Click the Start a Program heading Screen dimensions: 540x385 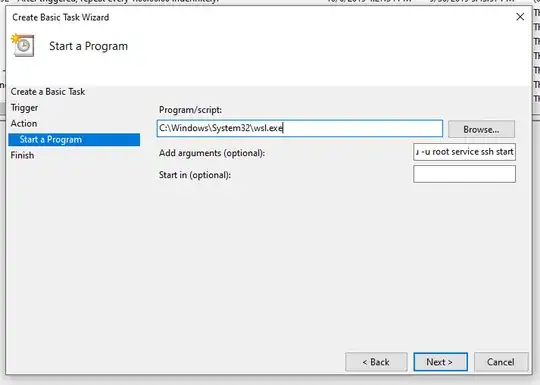click(x=89, y=46)
